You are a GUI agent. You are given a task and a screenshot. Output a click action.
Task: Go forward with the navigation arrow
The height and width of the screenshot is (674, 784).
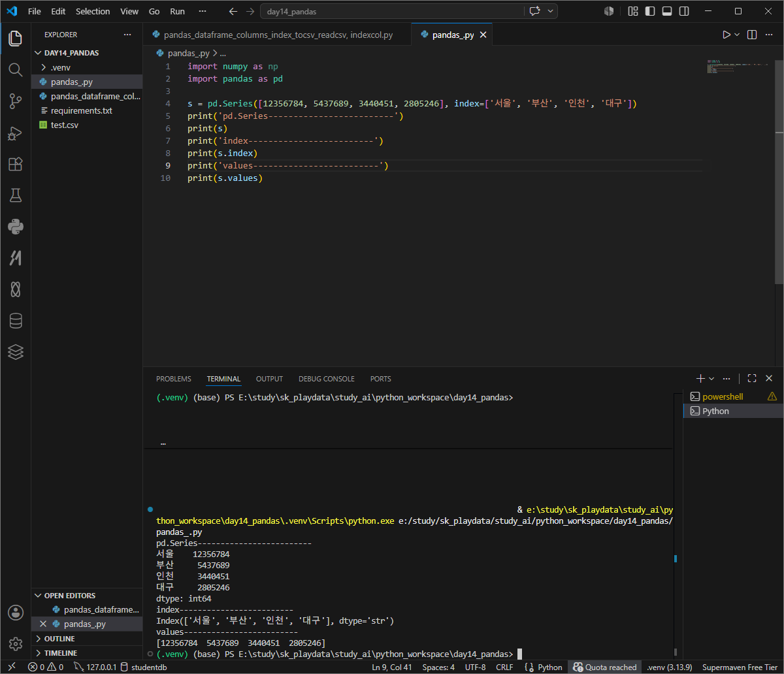pyautogui.click(x=250, y=11)
